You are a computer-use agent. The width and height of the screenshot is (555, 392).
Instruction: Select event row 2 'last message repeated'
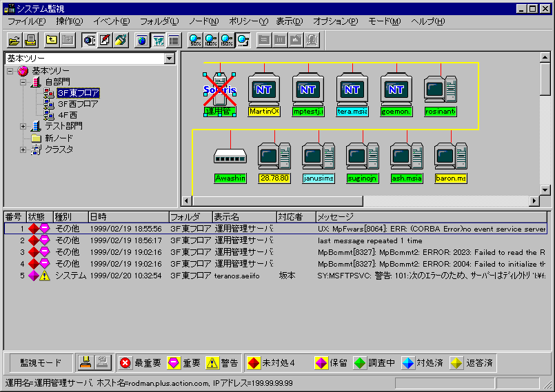(x=275, y=240)
